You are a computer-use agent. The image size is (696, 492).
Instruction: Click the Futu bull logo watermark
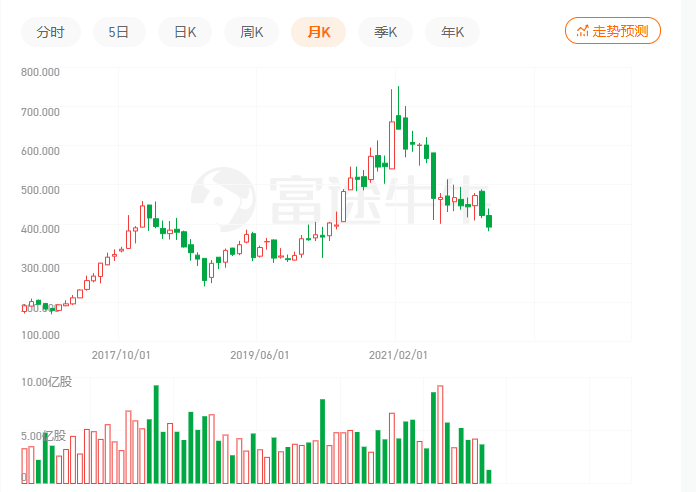pyautogui.click(x=222, y=195)
